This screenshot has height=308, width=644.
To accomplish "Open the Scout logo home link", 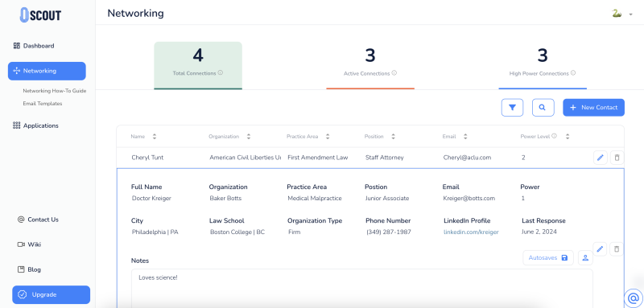I will tap(41, 15).
